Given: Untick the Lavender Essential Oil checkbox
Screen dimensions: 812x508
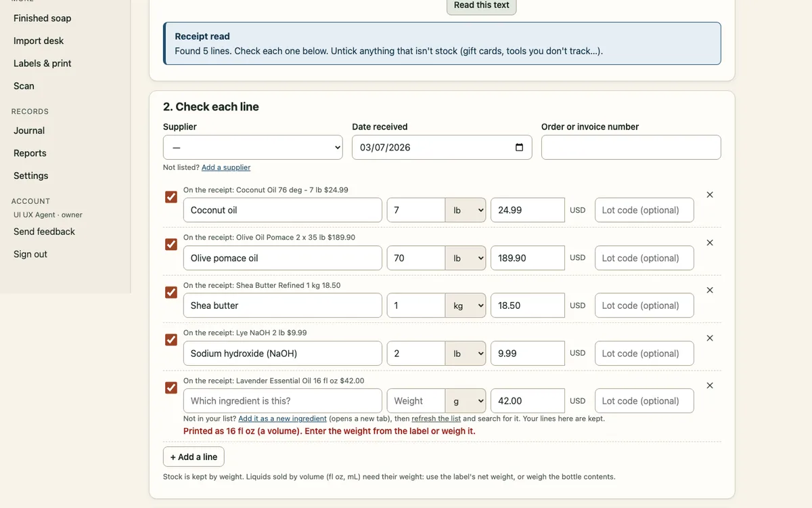Looking at the screenshot, I should (x=171, y=387).
